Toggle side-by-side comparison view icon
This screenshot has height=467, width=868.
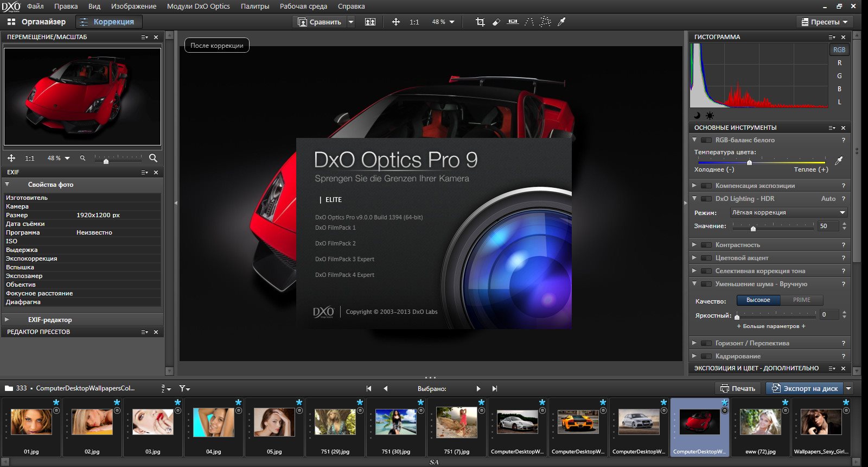(371, 22)
